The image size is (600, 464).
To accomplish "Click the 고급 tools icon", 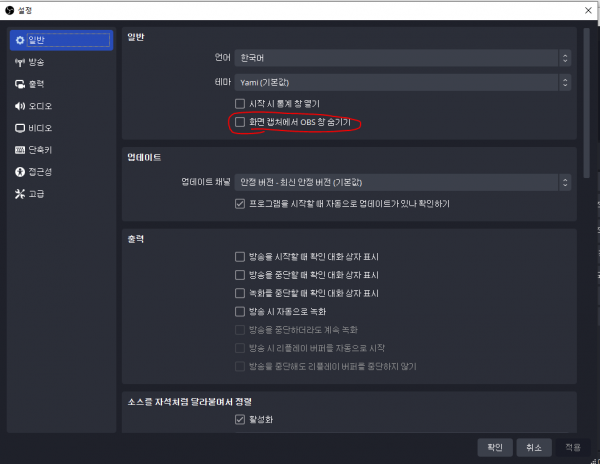I will [x=20, y=194].
